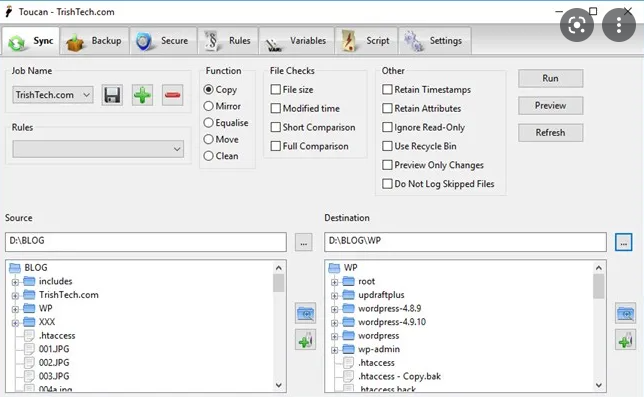Enable Retain Timestamps option

[387, 89]
